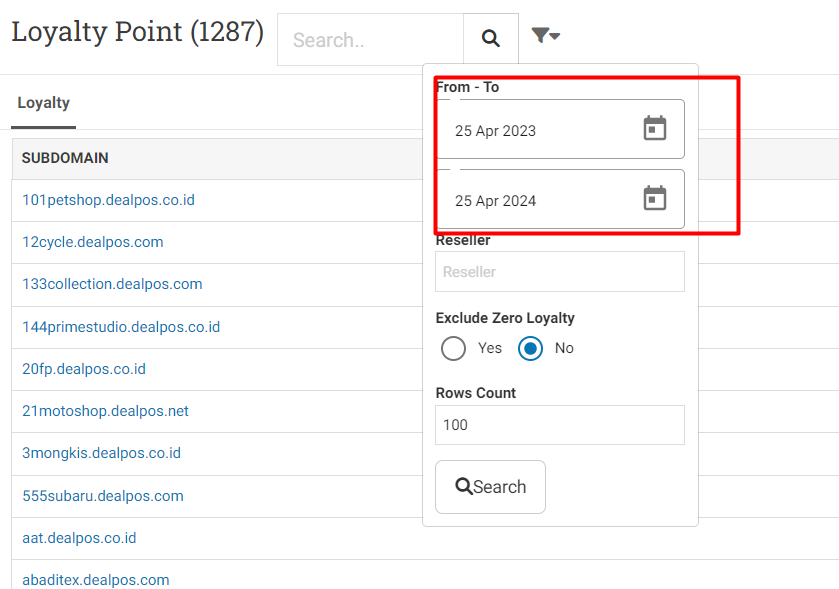Open 21motoshop.dealpos.net link
Image resolution: width=839 pixels, height=589 pixels.
coord(105,411)
